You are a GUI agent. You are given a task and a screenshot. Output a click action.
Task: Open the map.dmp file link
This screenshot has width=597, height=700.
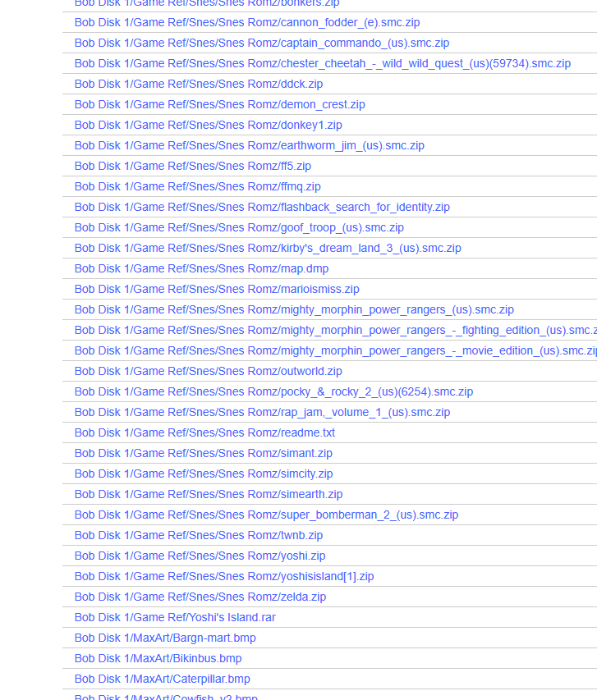coord(201,268)
